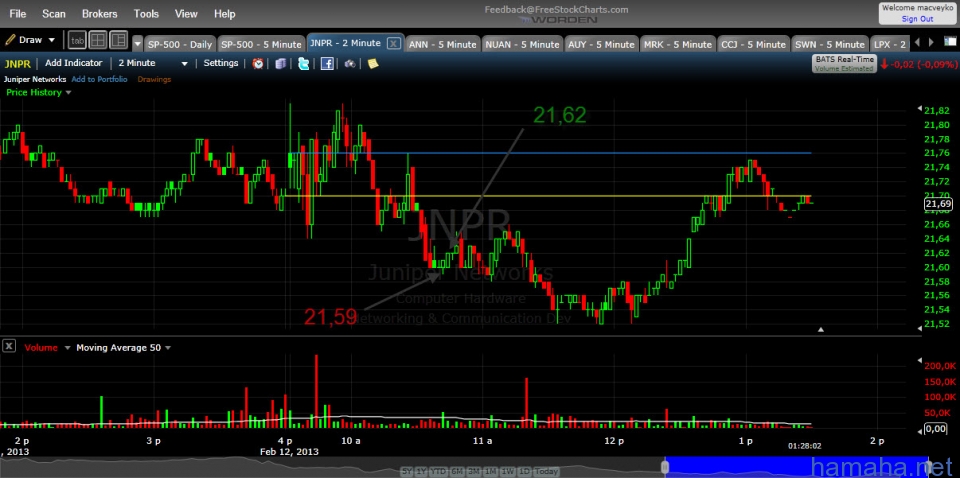This screenshot has width=960, height=478.
Task: Select the 1W time range
Action: pos(507,471)
